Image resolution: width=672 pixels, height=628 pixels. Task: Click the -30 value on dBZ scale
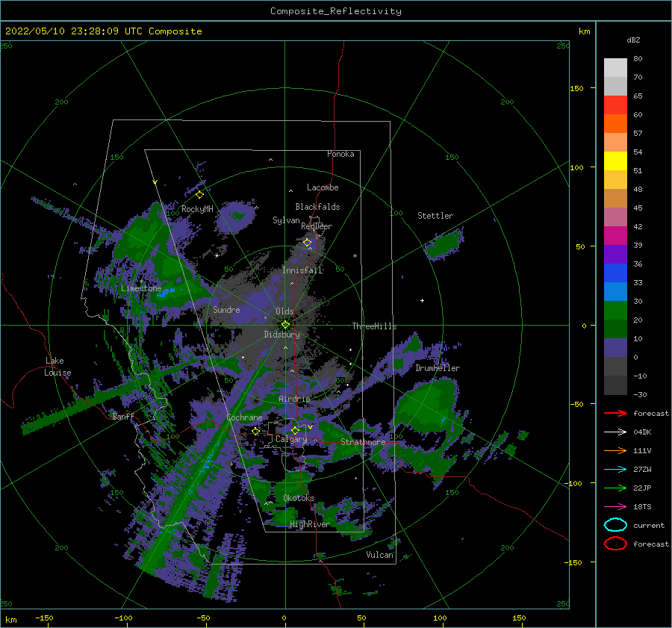(x=641, y=394)
